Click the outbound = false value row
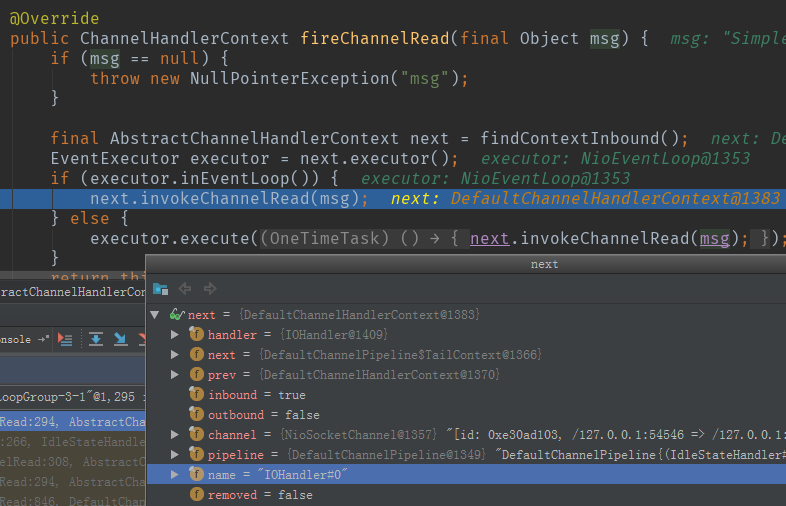This screenshot has height=506, width=786. click(466, 415)
